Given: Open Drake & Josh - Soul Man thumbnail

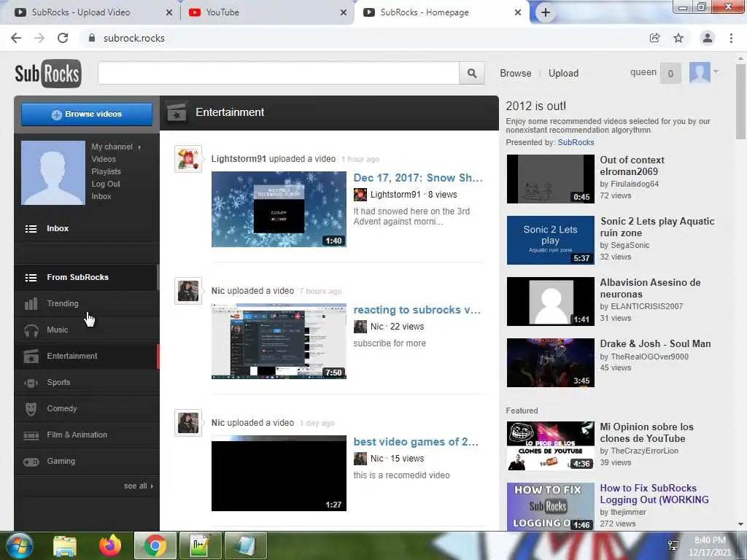Looking at the screenshot, I should 550,363.
